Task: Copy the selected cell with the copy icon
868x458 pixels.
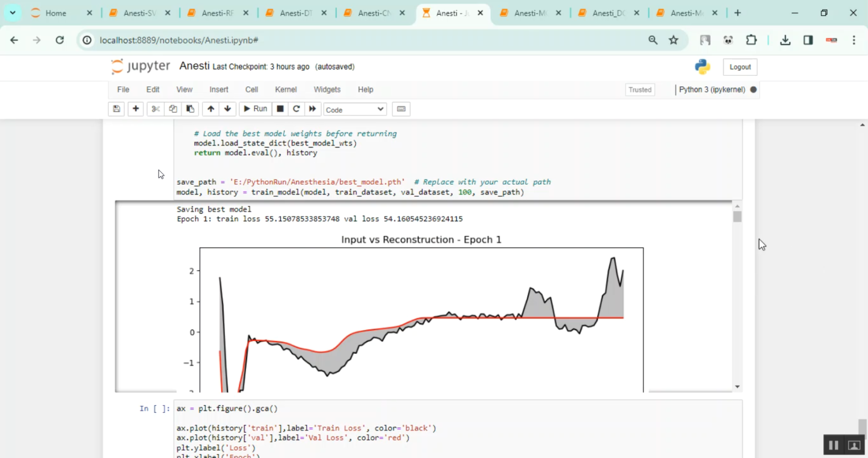Action: [172, 109]
